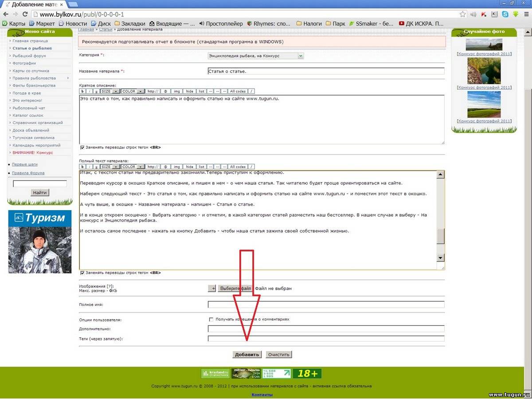Open the Диск bookmark
This screenshot has width=532, height=399.
coord(101,23)
